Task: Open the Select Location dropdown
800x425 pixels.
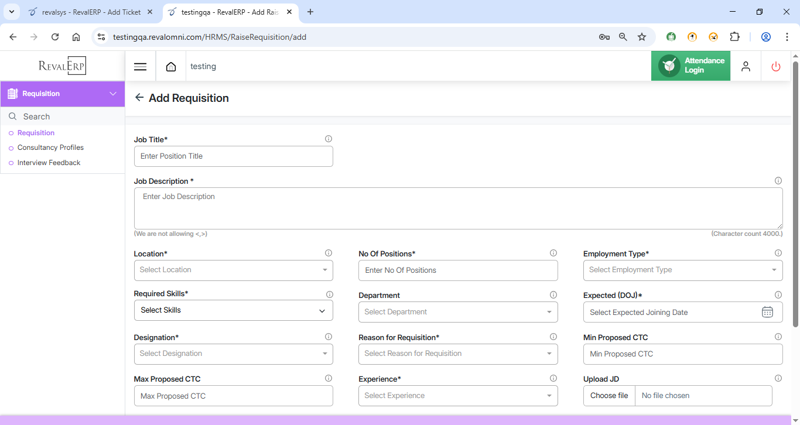Action: click(233, 270)
